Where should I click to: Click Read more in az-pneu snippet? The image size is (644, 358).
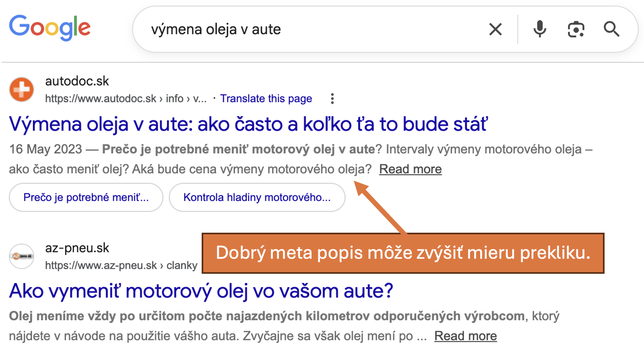(466, 336)
